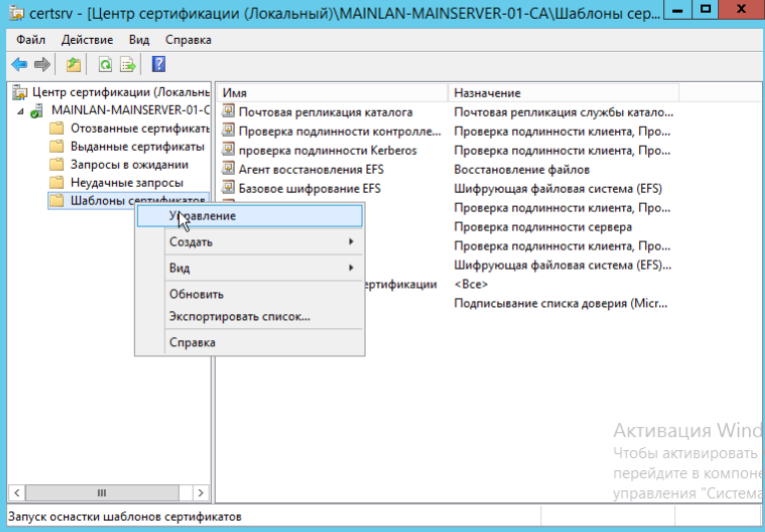The height and width of the screenshot is (532, 765).
Task: Click the Export list toolbar icon
Action: tap(128, 65)
